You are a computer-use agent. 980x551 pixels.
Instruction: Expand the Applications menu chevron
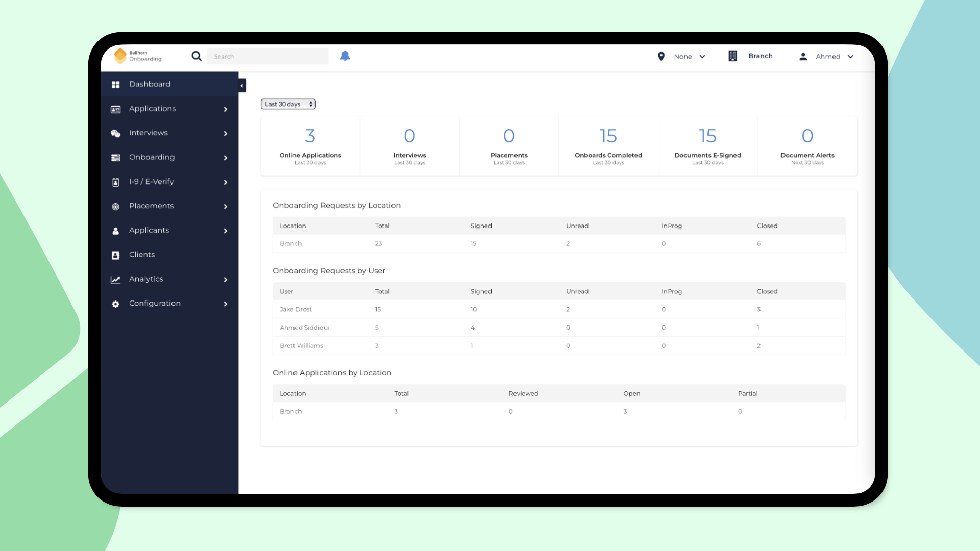pos(226,109)
